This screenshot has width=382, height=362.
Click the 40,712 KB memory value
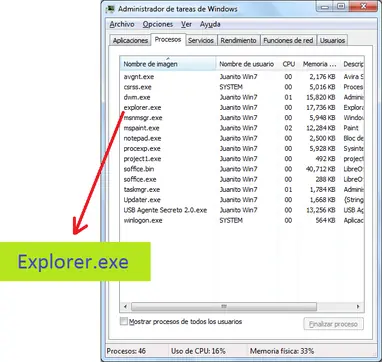(320, 169)
